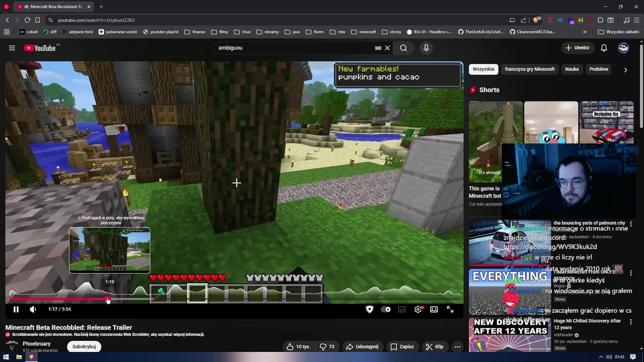Open the extensions puzzle icon
The width and height of the screenshot is (644, 362).
pyautogui.click(x=600, y=20)
